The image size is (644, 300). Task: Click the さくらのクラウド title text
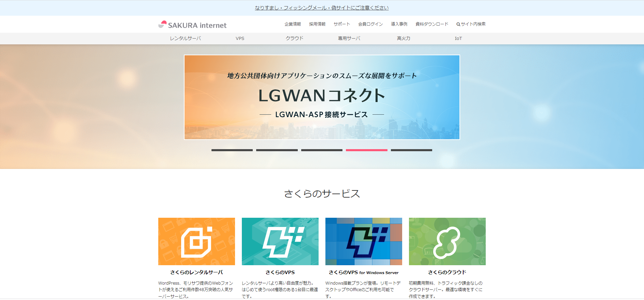point(447,272)
